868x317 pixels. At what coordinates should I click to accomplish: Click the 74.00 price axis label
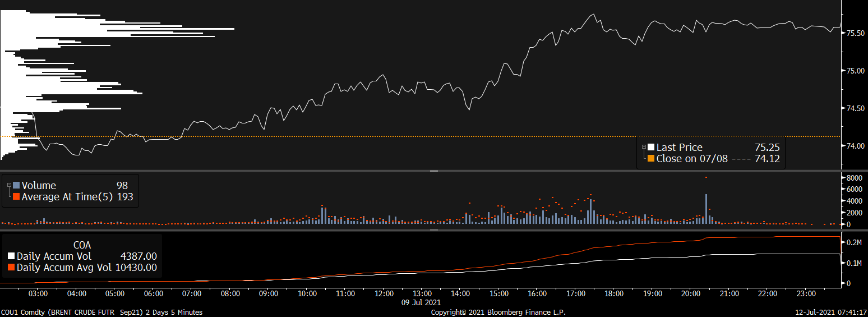click(855, 146)
